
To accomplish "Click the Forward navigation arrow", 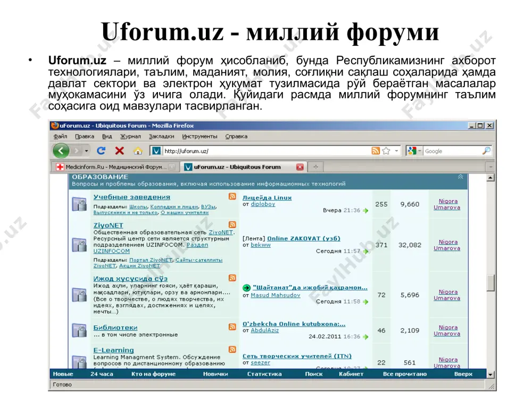I will tap(77, 151).
